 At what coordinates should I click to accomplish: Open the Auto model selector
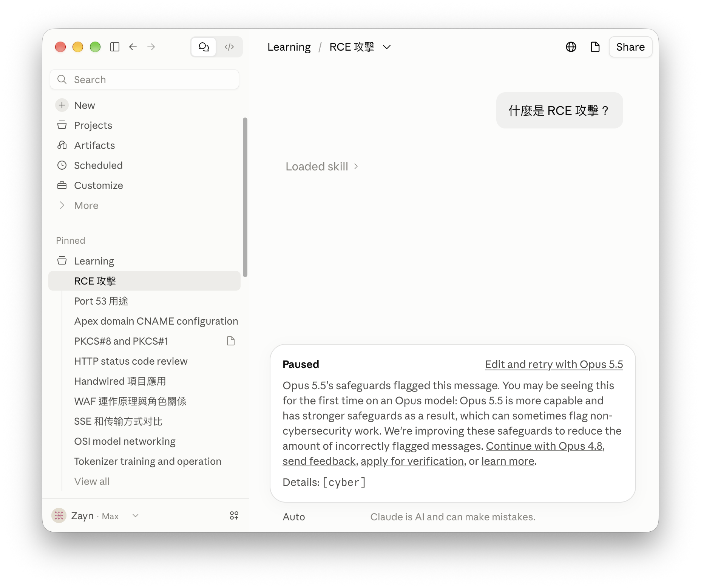point(294,517)
